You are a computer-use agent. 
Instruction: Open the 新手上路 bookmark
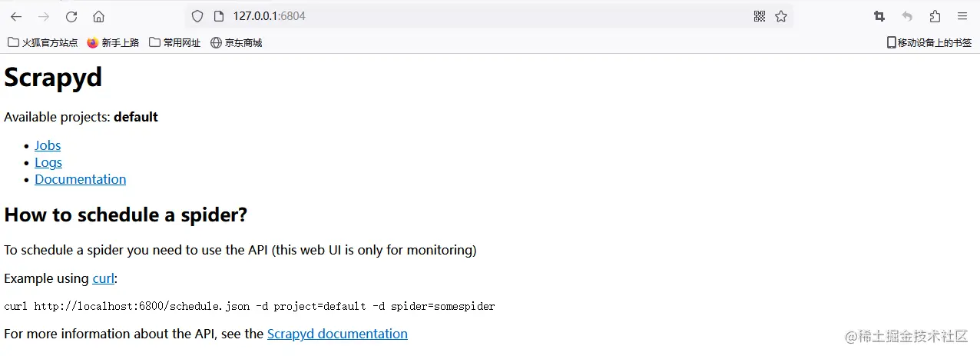[x=113, y=43]
